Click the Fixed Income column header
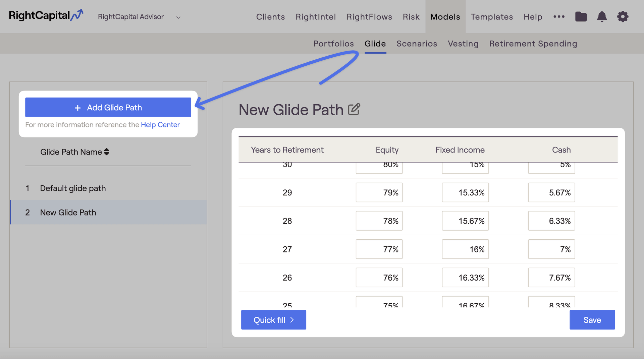 (460, 150)
